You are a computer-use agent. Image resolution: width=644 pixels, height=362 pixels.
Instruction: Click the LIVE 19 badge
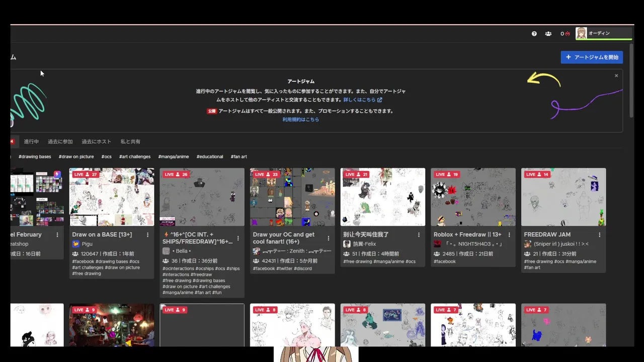coord(447,174)
